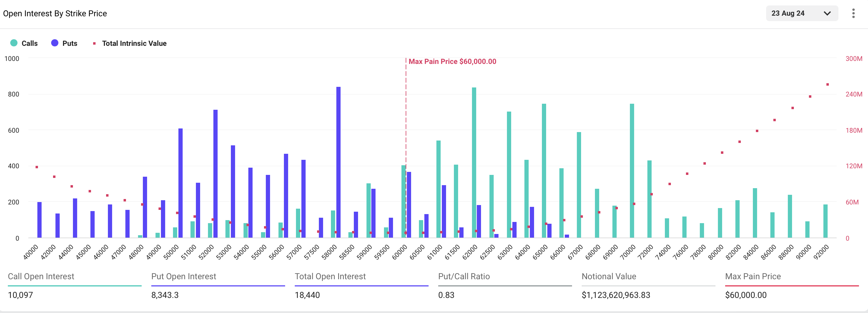Click the Max Pain Price value $60,000.00
This screenshot has height=313, width=868.
click(746, 295)
